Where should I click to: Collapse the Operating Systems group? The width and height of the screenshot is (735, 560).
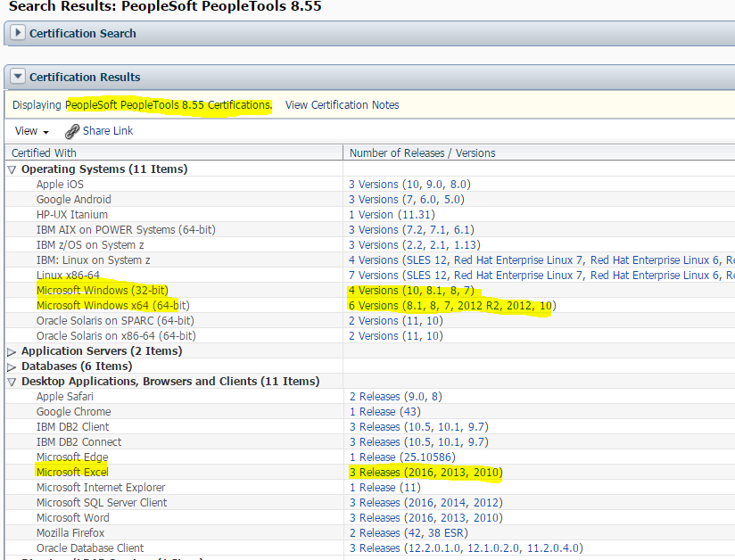[12, 169]
